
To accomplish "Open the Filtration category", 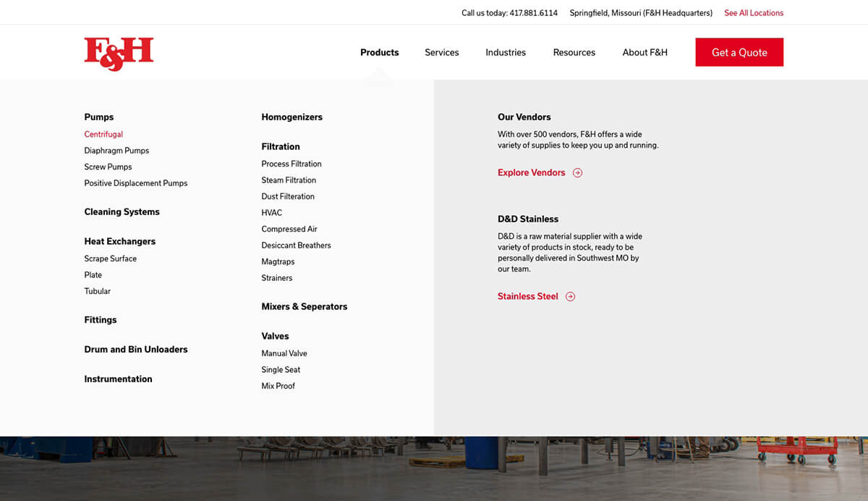I will coord(281,147).
